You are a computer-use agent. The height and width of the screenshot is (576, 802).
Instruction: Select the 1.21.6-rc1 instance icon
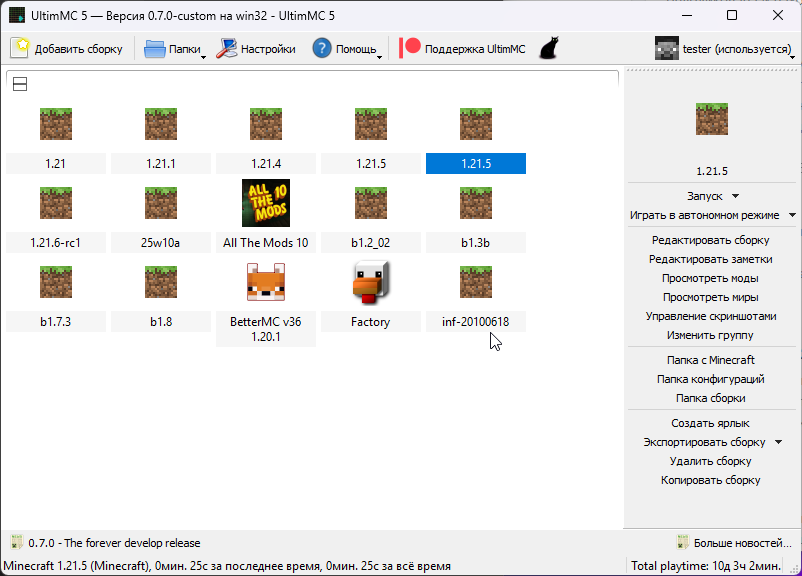pos(56,203)
